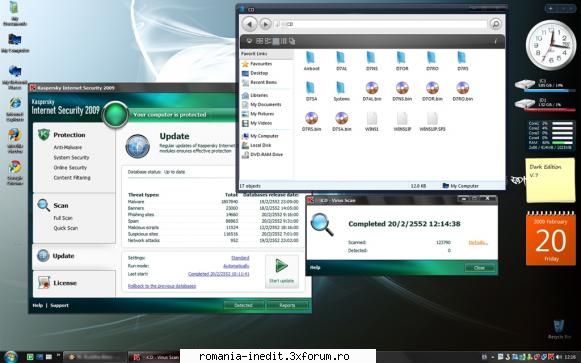Open the Update section tab in Kaspersky
Viewport: 581px width, 363px height.
pos(74,256)
